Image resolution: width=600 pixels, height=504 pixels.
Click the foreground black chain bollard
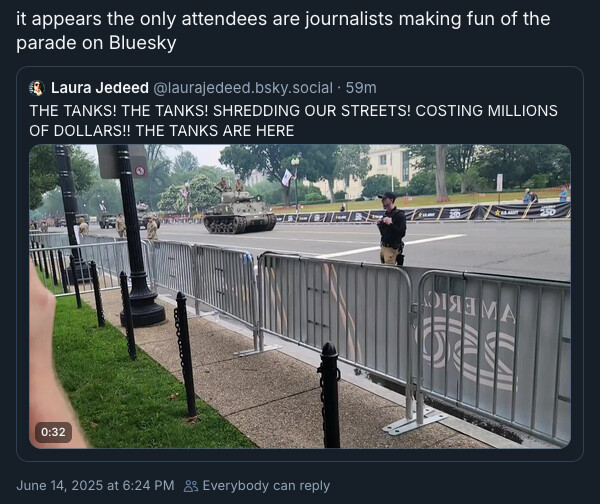click(x=330, y=395)
